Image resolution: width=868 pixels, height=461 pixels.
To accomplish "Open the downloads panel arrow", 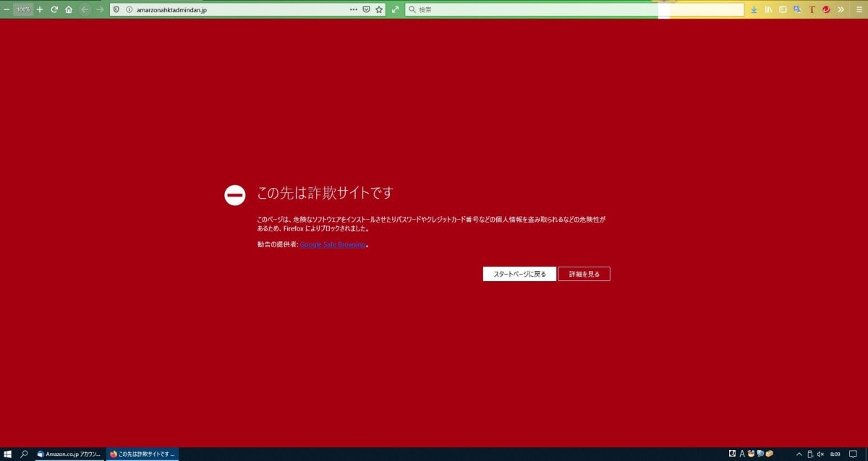I will point(754,9).
